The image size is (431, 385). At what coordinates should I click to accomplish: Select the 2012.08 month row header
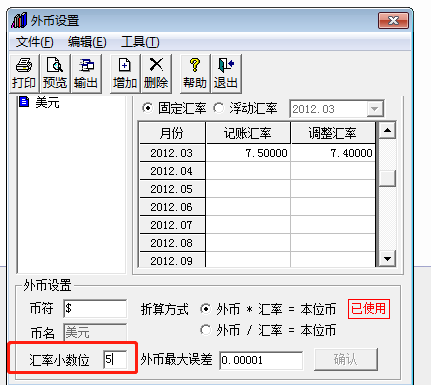click(172, 243)
